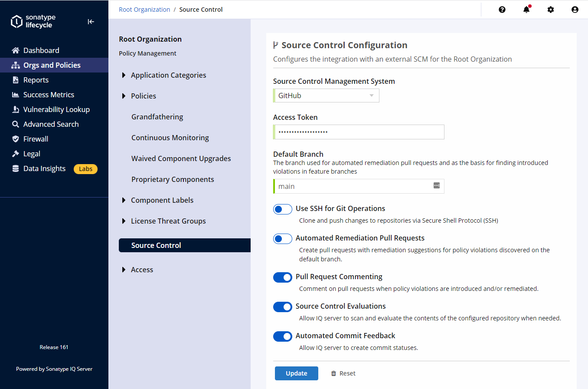The width and height of the screenshot is (588, 389).
Task: Click the Data Insights database icon
Action: (16, 168)
